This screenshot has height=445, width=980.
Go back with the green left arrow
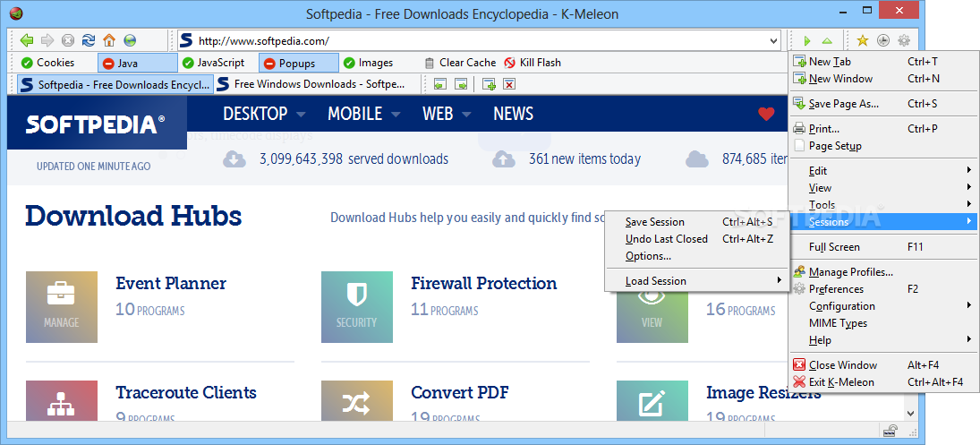pyautogui.click(x=26, y=40)
